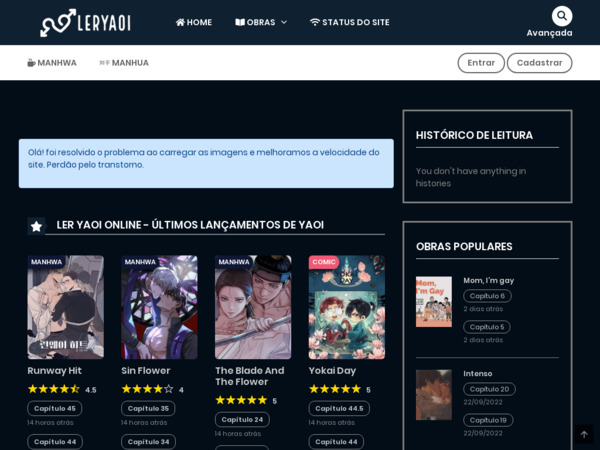This screenshot has width=600, height=450.
Task: Open Capítulo 20 of Intenso
Action: tap(489, 389)
